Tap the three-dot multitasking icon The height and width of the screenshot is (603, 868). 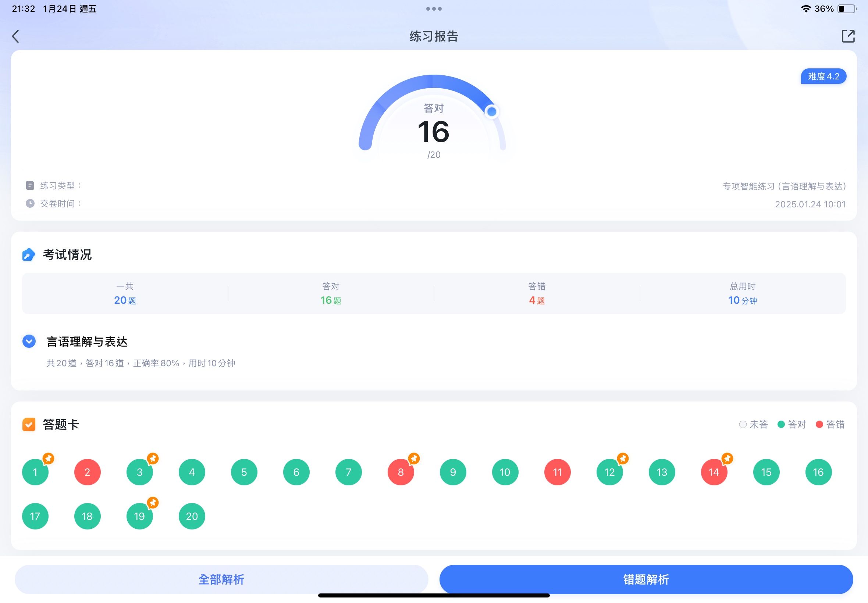click(434, 9)
